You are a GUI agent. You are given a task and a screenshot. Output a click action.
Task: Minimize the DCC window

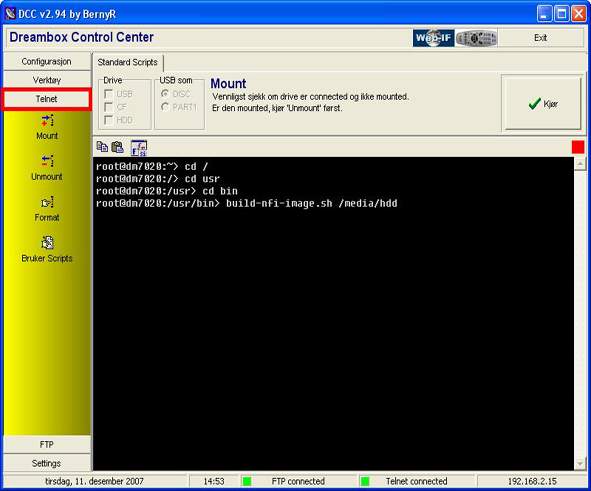pos(544,14)
